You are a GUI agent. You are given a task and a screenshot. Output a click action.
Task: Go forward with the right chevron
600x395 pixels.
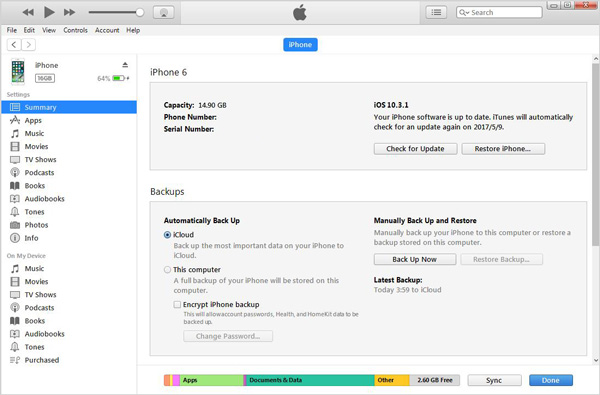pos(29,45)
